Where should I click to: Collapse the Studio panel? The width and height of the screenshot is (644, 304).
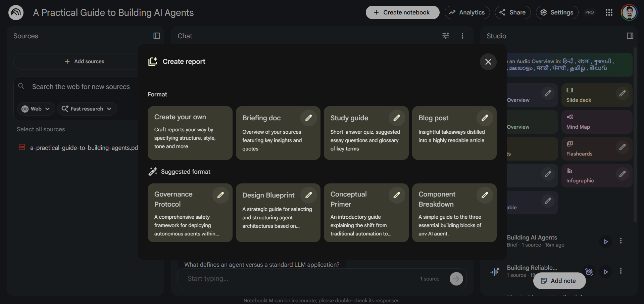pos(630,36)
